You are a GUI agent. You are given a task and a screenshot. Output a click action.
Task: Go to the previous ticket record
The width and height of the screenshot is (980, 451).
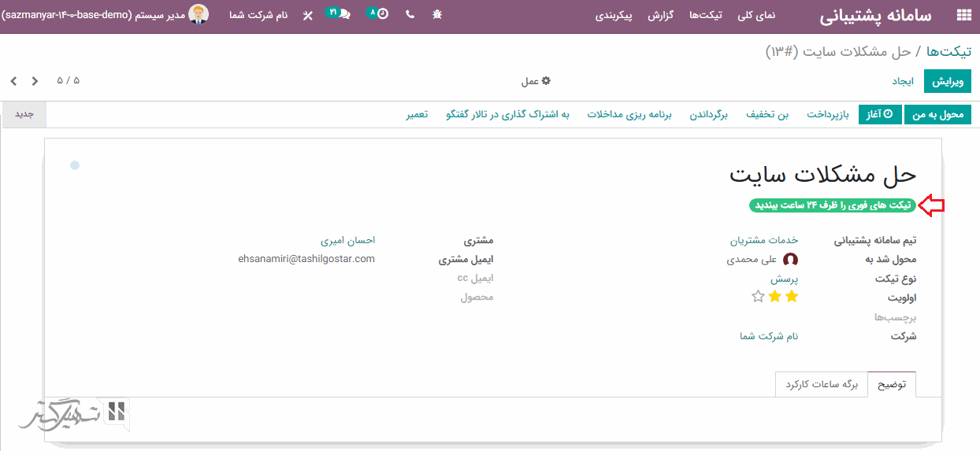click(x=13, y=81)
